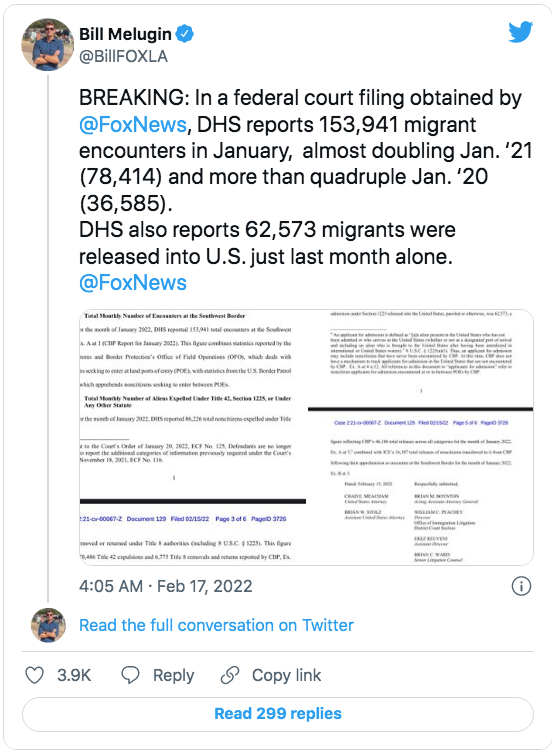
Task: Open Read 299 replies button
Action: (278, 714)
